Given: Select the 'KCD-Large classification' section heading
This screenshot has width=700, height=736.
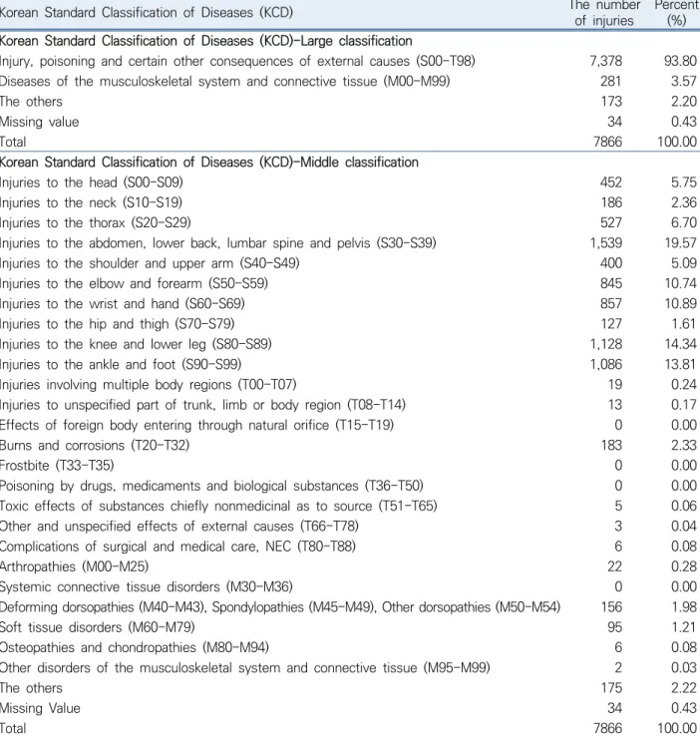Looking at the screenshot, I should 206,41.
